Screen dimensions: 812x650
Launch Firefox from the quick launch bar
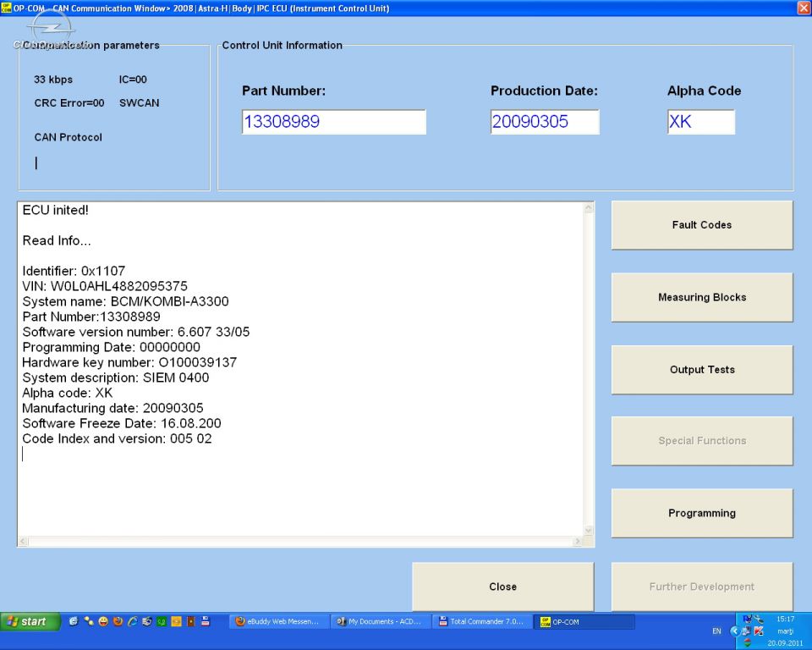(x=118, y=621)
